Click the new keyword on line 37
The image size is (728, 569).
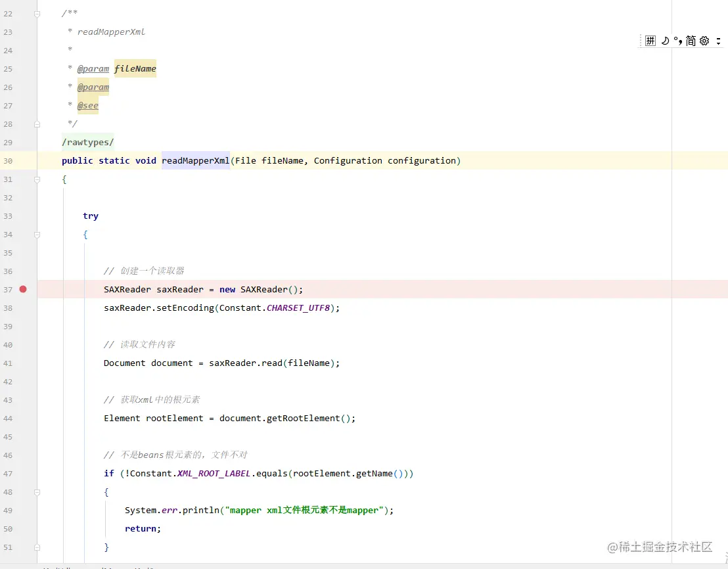coord(227,290)
